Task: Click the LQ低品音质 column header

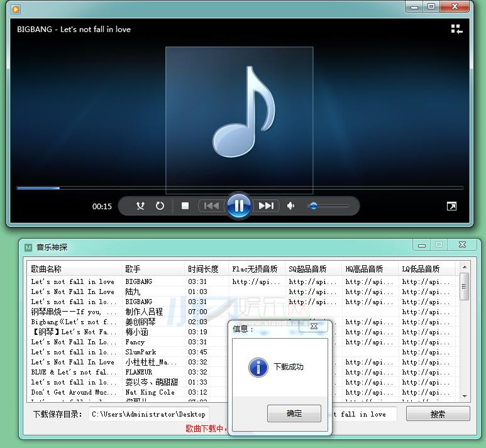Action: point(427,269)
